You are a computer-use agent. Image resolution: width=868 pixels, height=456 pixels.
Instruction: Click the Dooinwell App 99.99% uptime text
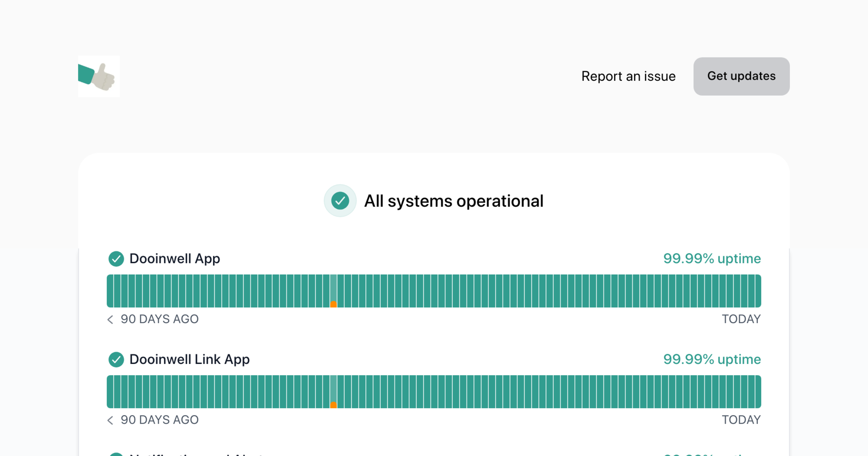(x=712, y=259)
